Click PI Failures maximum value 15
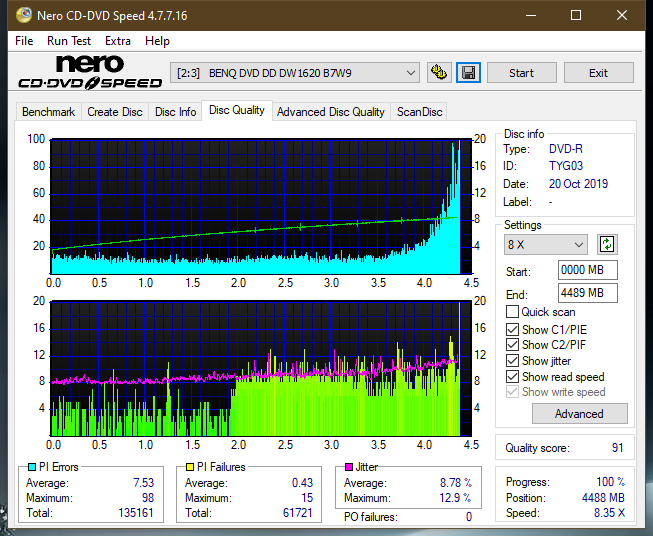Screen dimensions: 653x536 (307, 498)
